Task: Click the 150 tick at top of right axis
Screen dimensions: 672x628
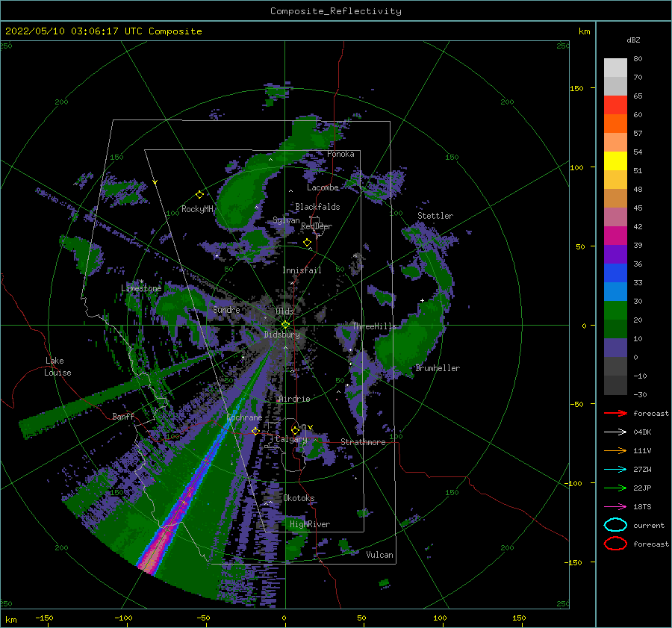Action: tap(576, 88)
